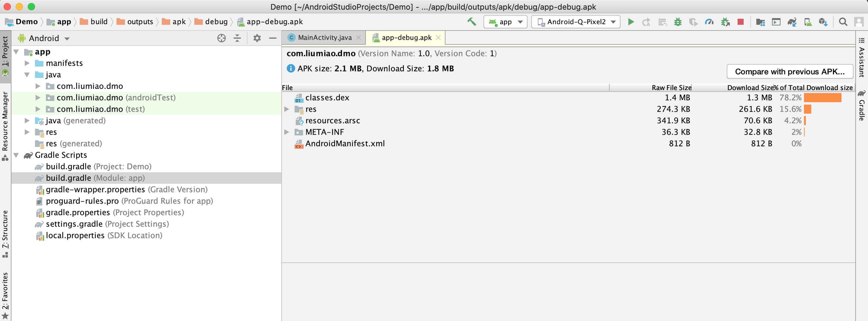Expand the res folder in APK analyzer
This screenshot has width=868, height=321.
(x=286, y=109)
